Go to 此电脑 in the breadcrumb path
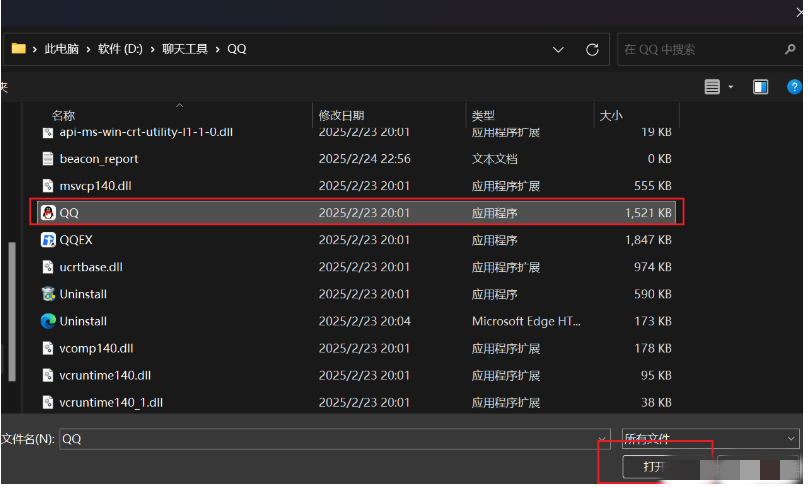The height and width of the screenshot is (487, 809). (x=63, y=49)
